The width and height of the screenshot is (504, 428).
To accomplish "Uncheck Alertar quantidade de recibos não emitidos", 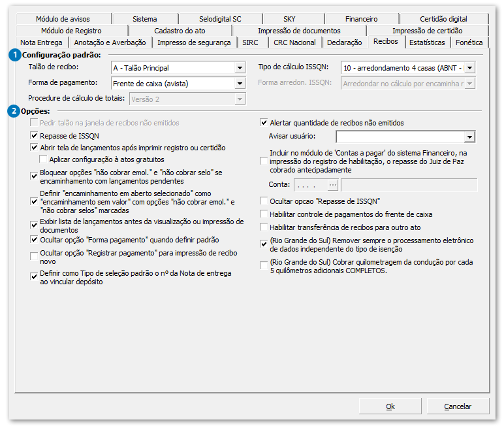I will tap(264, 123).
